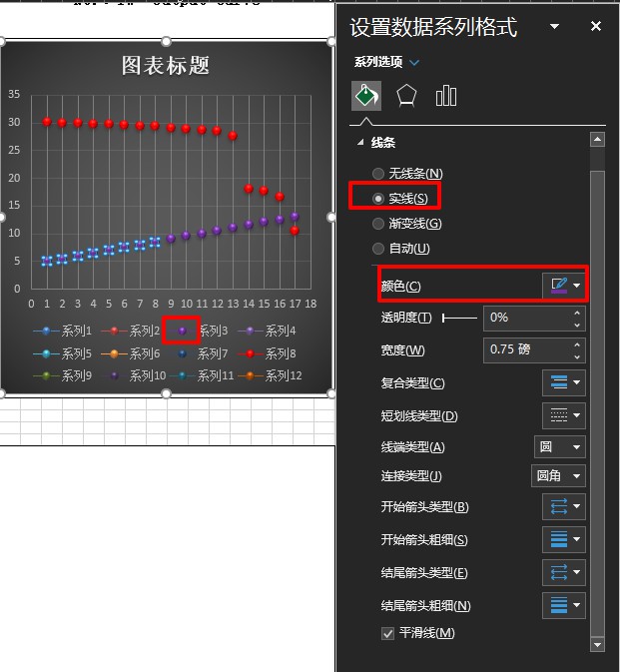The width and height of the screenshot is (620, 672).
Task: Adjust the 透明度(T) slider
Action: tap(459, 318)
